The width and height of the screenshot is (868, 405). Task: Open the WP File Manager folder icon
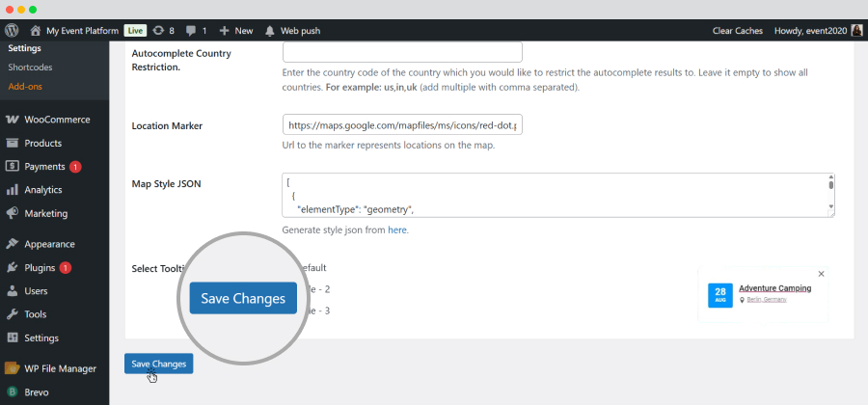13,368
